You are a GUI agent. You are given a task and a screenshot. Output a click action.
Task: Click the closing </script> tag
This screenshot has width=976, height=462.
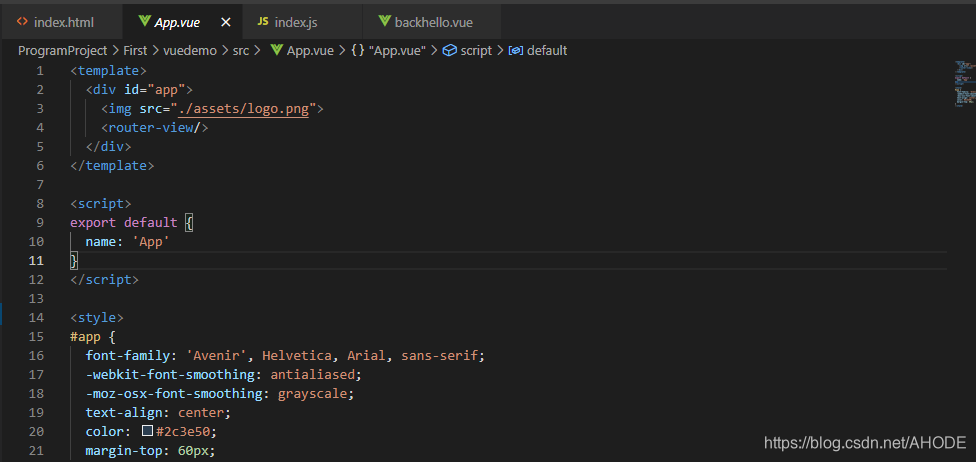pos(105,280)
